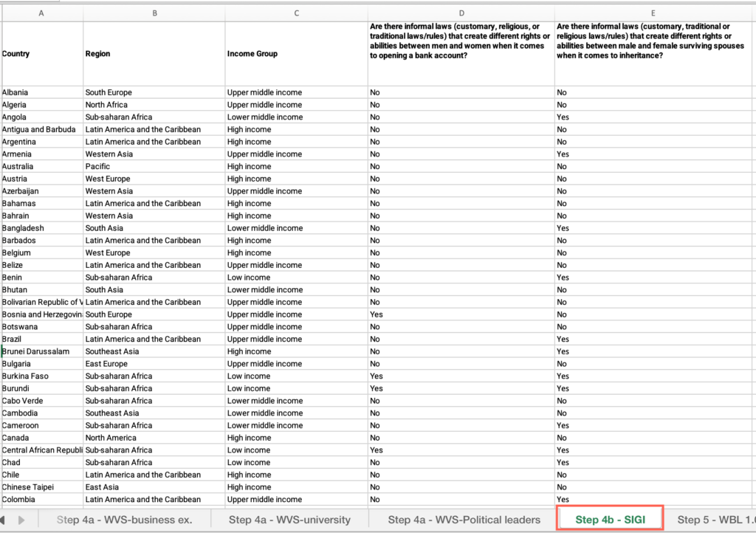Click the Region header cell
756x533 pixels.
tap(154, 54)
